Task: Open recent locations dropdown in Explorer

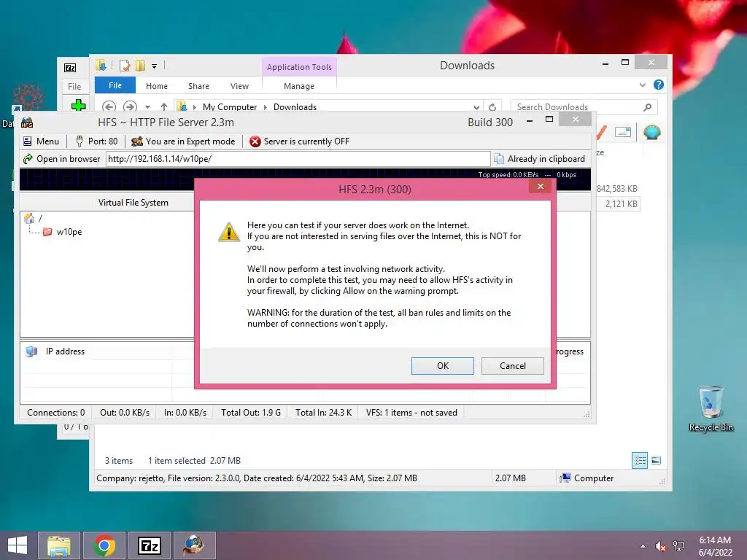Action: point(147,107)
